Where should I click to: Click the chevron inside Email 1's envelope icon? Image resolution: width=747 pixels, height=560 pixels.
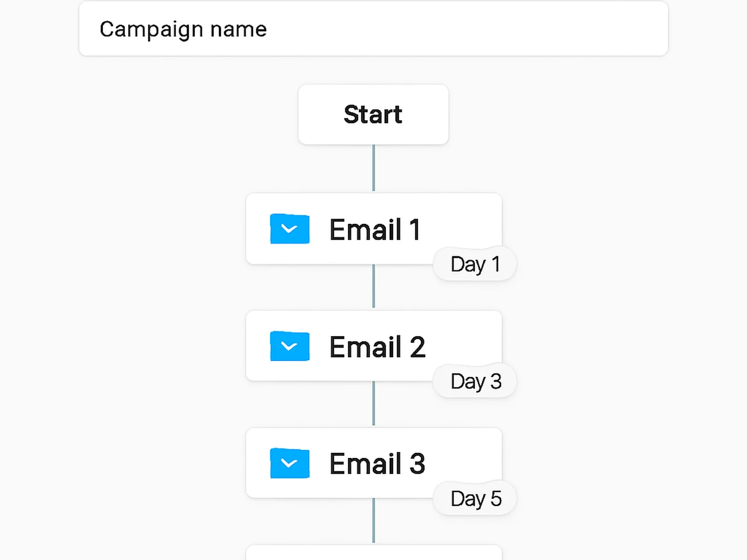tap(289, 229)
